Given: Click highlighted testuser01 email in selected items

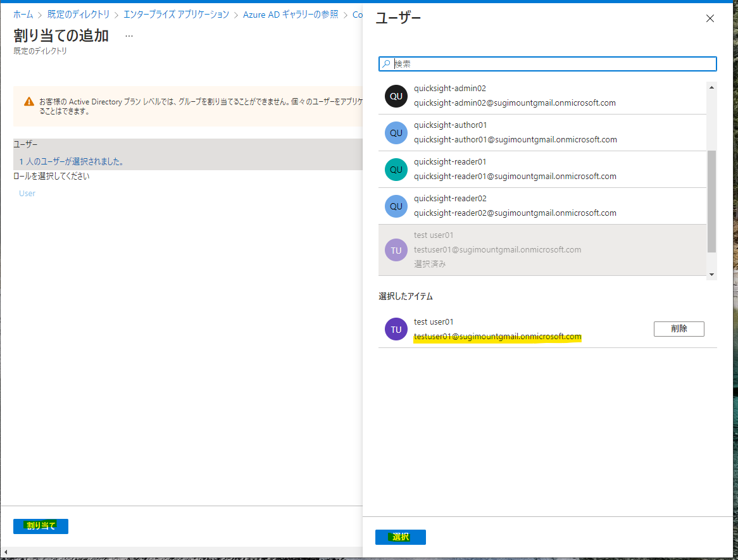Looking at the screenshot, I should pos(497,337).
